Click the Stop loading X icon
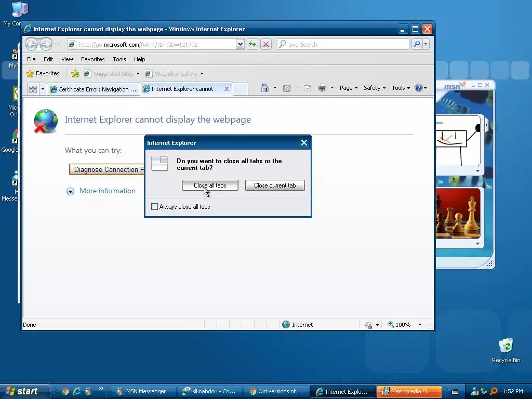 coord(266,44)
